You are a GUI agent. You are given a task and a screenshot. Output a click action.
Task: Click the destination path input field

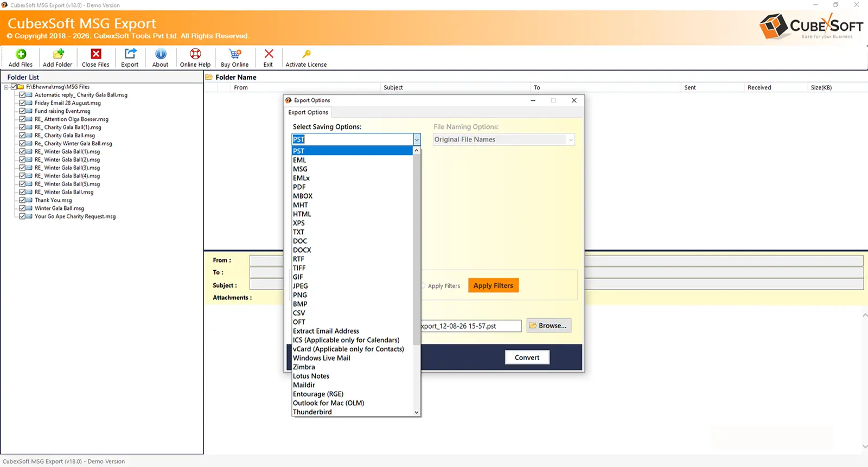tap(471, 326)
